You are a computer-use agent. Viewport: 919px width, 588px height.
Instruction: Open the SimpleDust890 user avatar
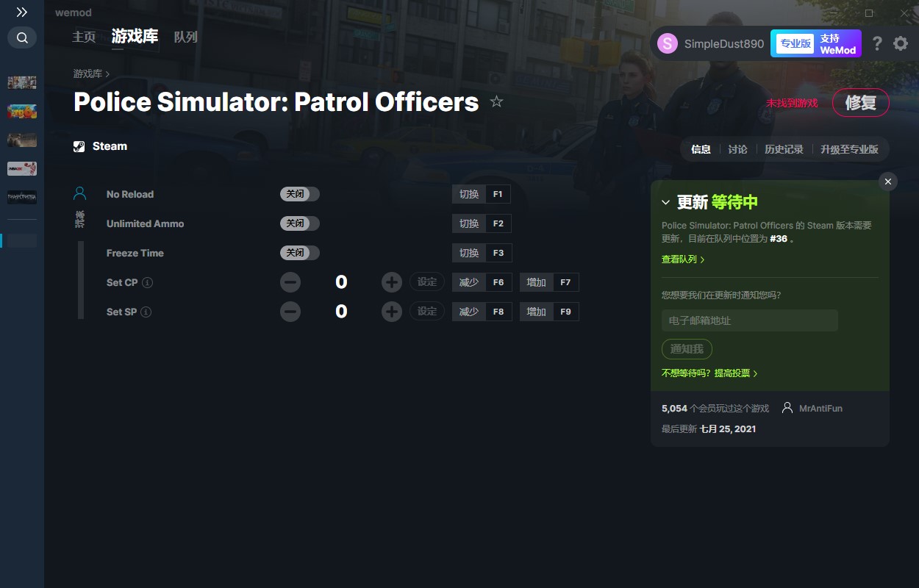(668, 43)
